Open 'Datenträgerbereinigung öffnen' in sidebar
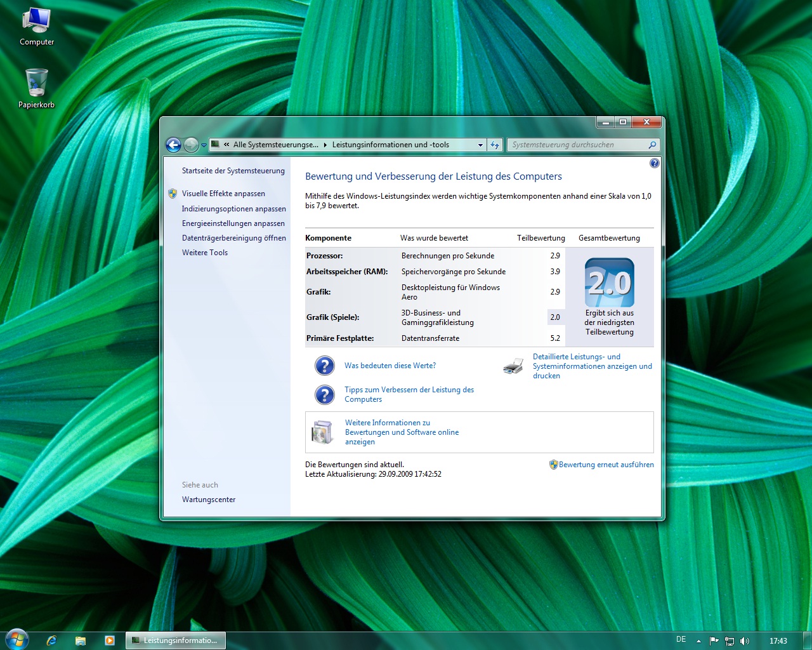The width and height of the screenshot is (812, 650). tap(233, 238)
